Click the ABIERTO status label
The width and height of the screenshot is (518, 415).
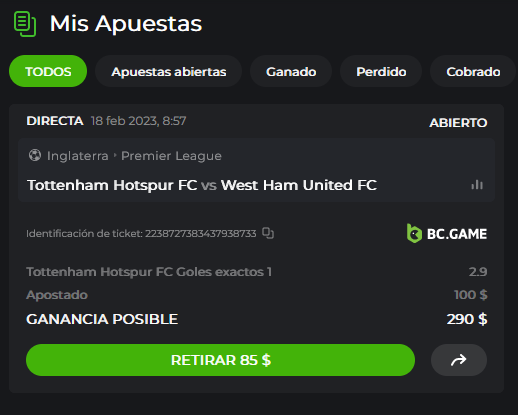point(458,123)
